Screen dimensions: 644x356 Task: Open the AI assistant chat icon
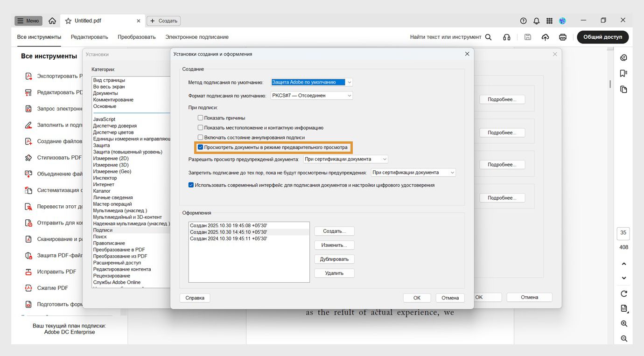[x=623, y=57]
